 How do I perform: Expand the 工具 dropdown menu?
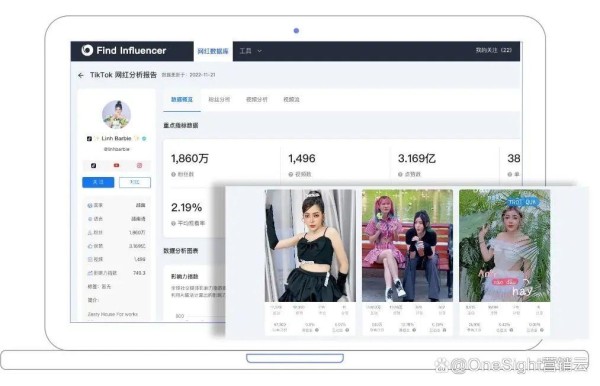(251, 51)
